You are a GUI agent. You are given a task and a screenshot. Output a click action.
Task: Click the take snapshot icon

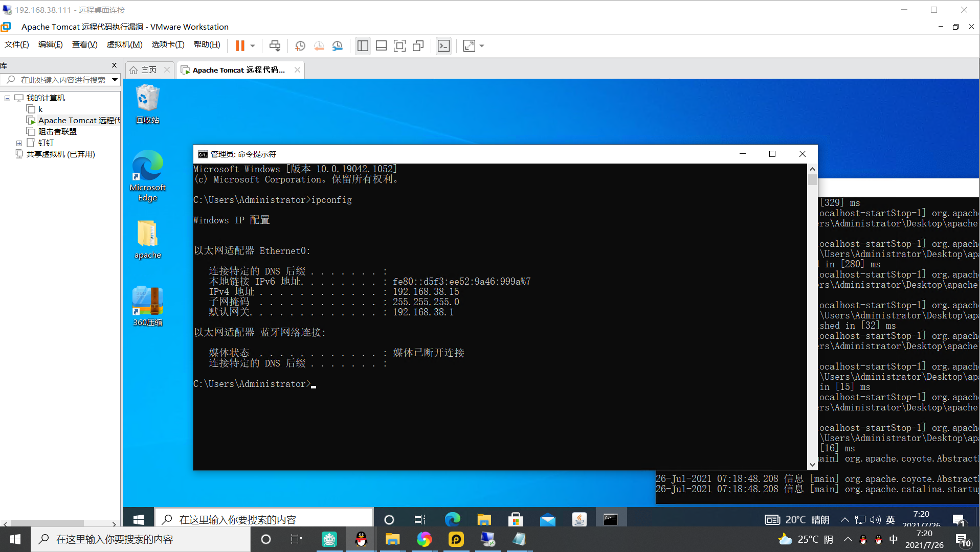point(300,46)
